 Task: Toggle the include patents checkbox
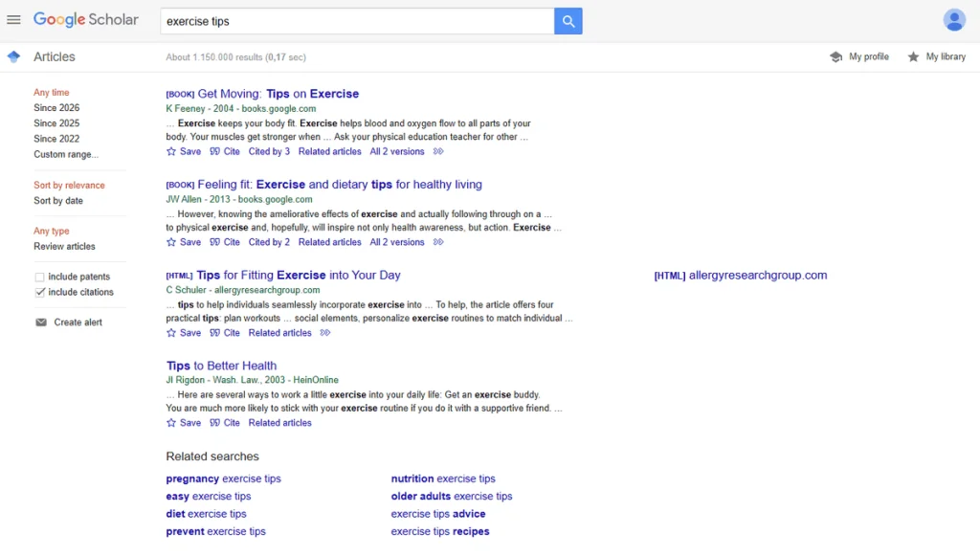pyautogui.click(x=40, y=277)
